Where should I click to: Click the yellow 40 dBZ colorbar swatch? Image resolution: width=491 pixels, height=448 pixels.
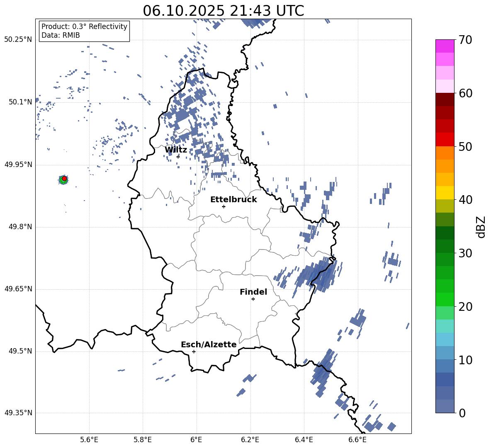[x=445, y=193]
